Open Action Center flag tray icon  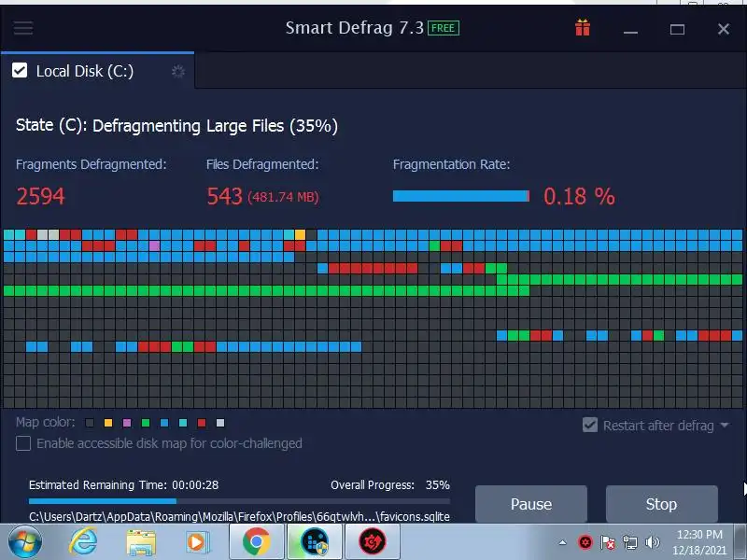tap(608, 542)
